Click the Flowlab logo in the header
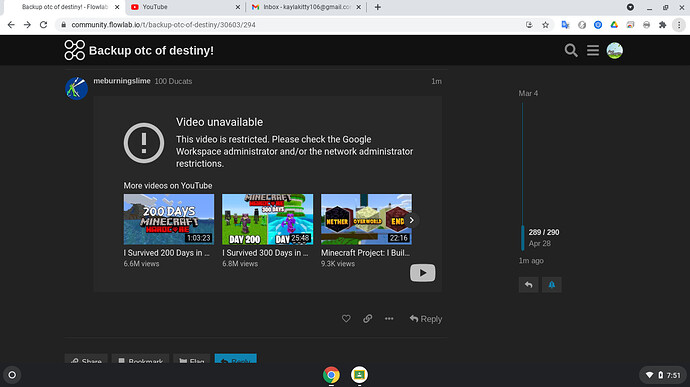Viewport: 690px width, 387px height. pyautogui.click(x=74, y=50)
